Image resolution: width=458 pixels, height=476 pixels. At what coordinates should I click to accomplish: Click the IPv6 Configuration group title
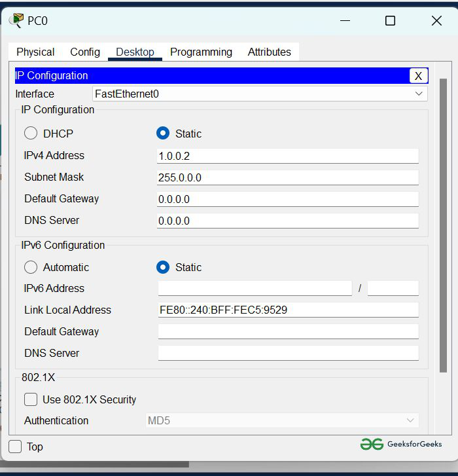pyautogui.click(x=63, y=245)
